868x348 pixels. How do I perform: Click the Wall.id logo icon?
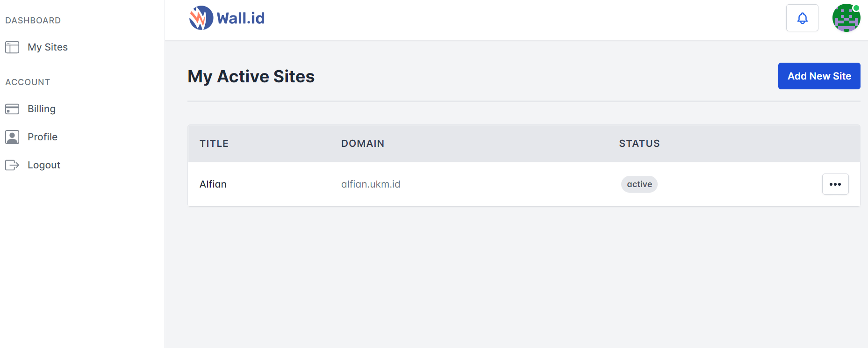[x=201, y=18]
